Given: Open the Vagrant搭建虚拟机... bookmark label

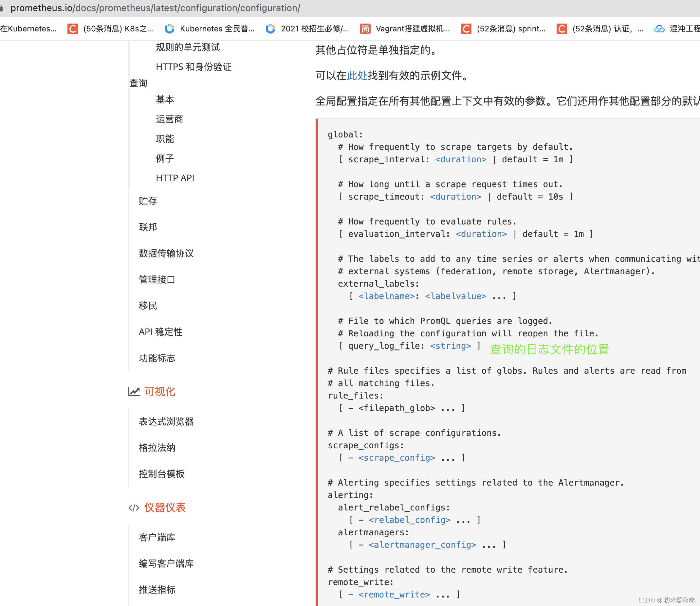Looking at the screenshot, I should 413,29.
